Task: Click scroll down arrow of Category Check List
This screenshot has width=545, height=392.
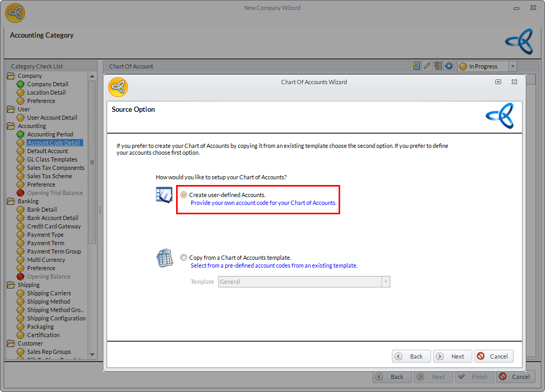Action: pos(92,355)
